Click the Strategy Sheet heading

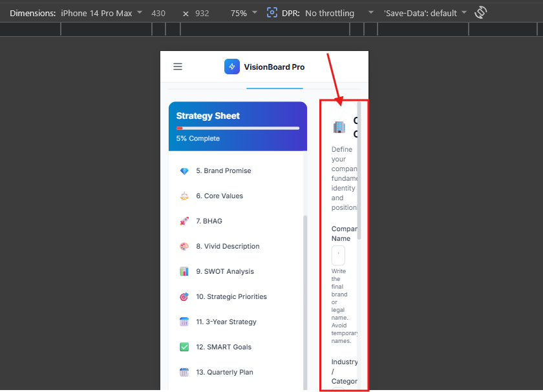pos(208,116)
